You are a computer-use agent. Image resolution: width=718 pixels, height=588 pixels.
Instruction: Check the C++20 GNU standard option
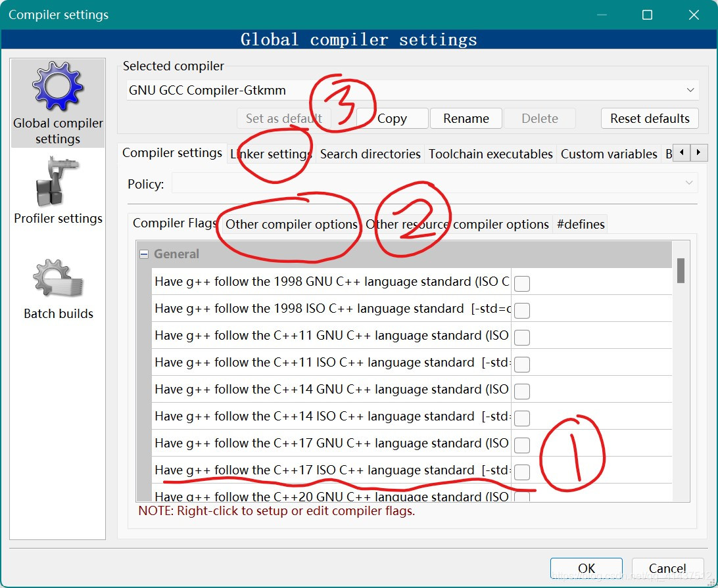pyautogui.click(x=521, y=497)
